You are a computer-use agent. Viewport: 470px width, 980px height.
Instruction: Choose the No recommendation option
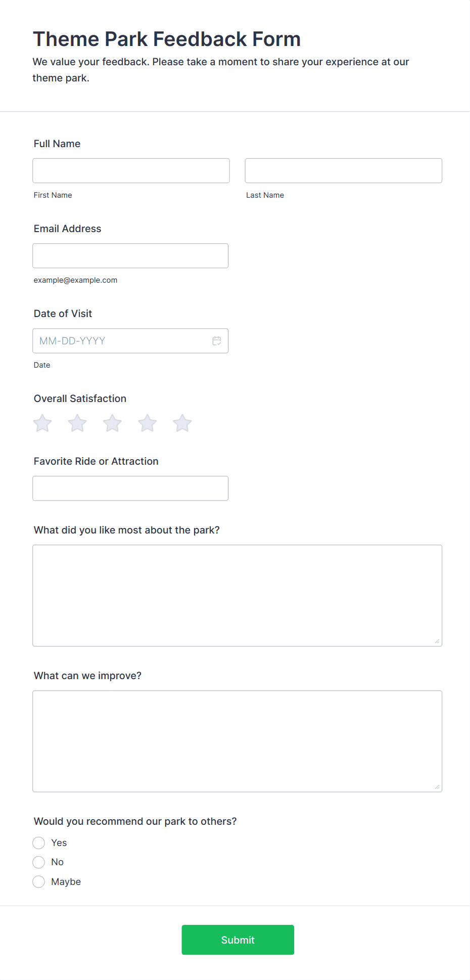pyautogui.click(x=39, y=862)
